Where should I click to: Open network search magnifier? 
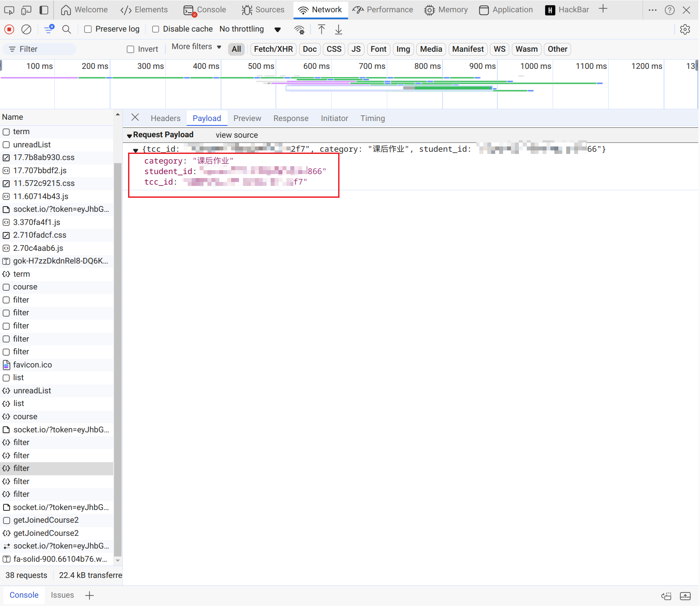click(x=67, y=29)
